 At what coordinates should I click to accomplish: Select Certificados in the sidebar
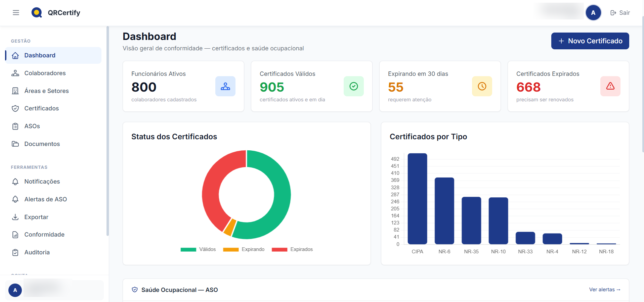[x=53, y=108]
